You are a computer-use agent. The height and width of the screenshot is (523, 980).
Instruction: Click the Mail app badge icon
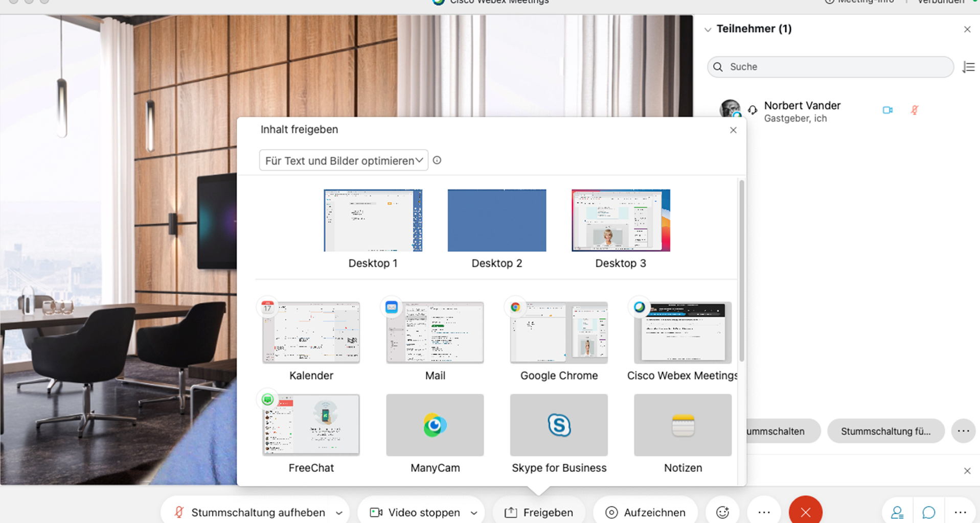392,307
